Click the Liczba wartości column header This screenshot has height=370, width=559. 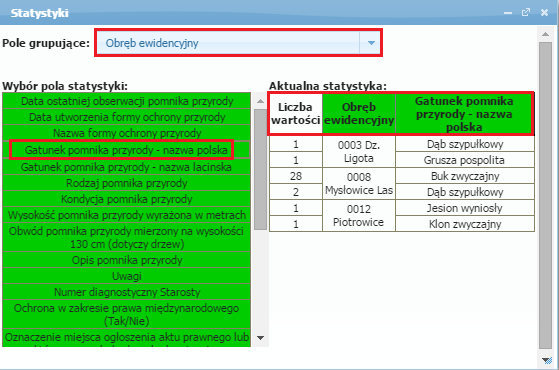(x=296, y=113)
